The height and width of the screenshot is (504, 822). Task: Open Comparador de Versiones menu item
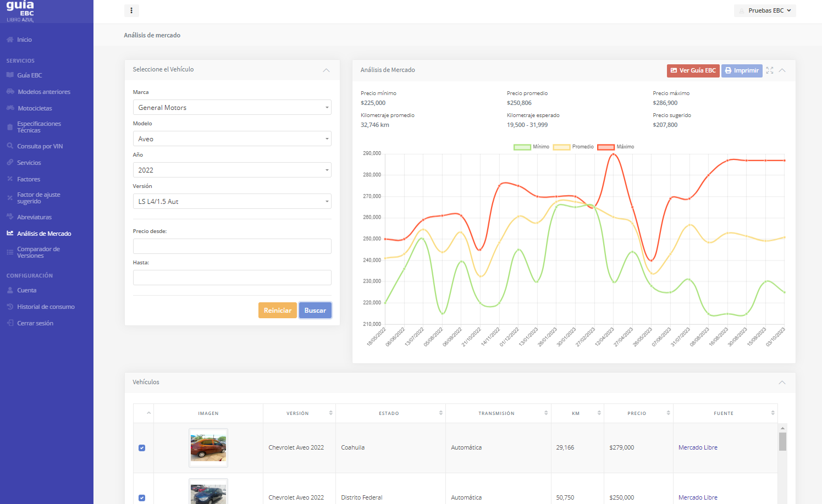point(38,252)
